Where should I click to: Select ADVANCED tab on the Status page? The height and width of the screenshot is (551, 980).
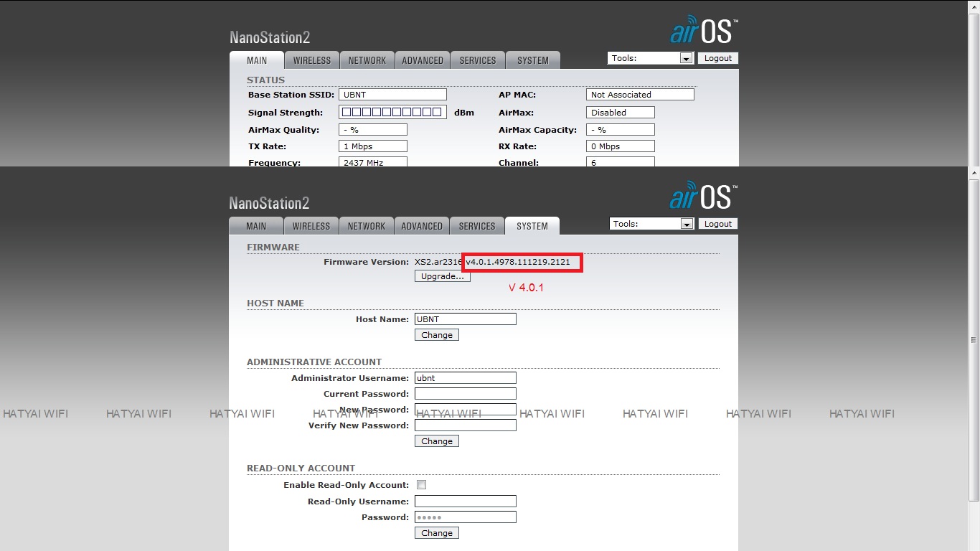(x=423, y=60)
